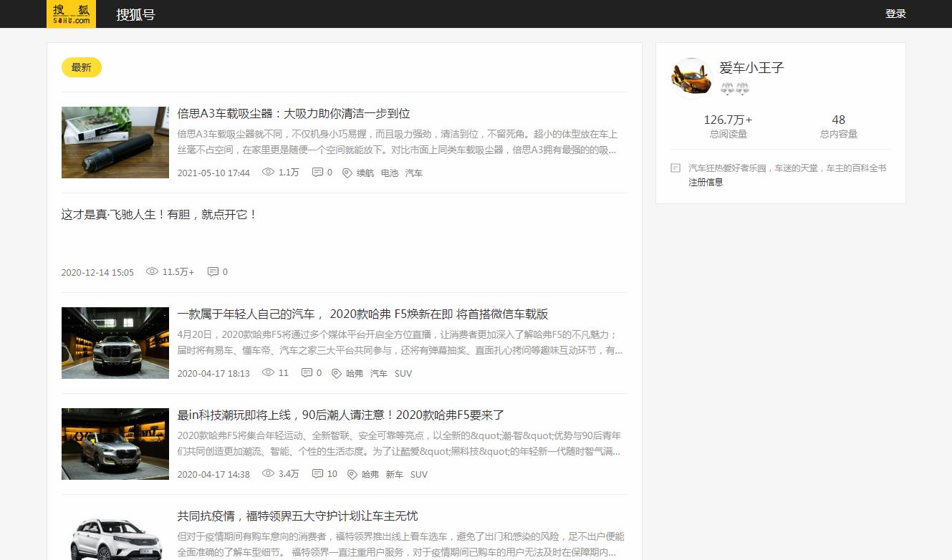Click the eye icon showing 11 views
Screen dimensions: 952x560
click(269, 372)
